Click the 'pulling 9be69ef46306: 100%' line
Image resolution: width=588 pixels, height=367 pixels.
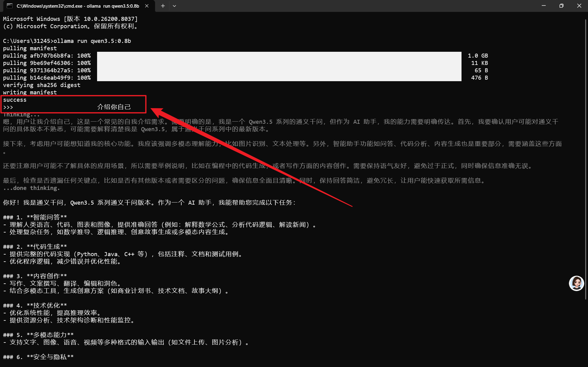47,63
